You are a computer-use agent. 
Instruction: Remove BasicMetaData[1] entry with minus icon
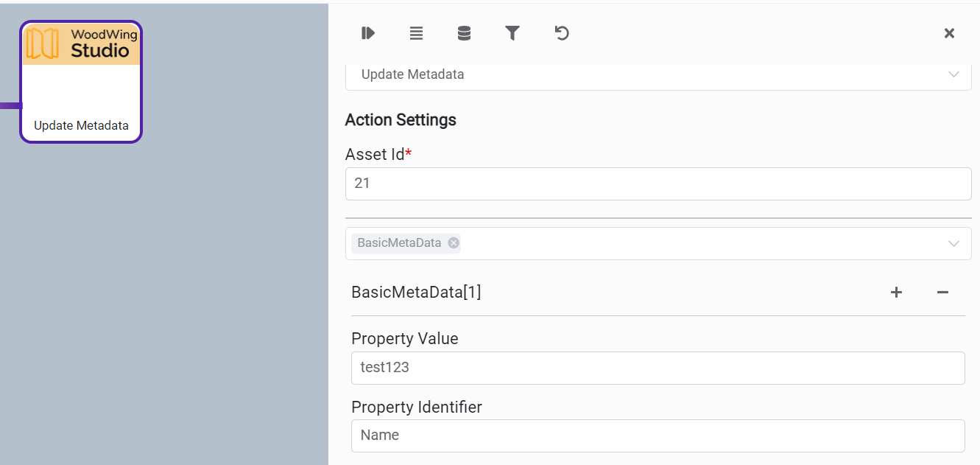[942, 293]
